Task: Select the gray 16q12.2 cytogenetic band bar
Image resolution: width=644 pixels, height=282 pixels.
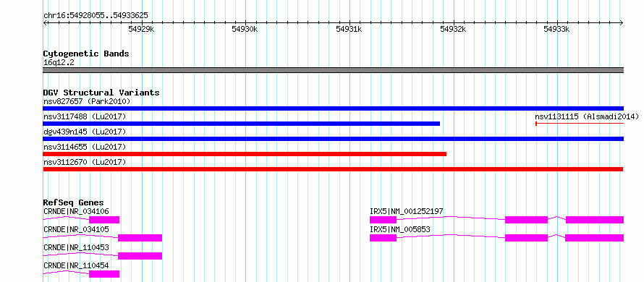Action: (x=333, y=70)
